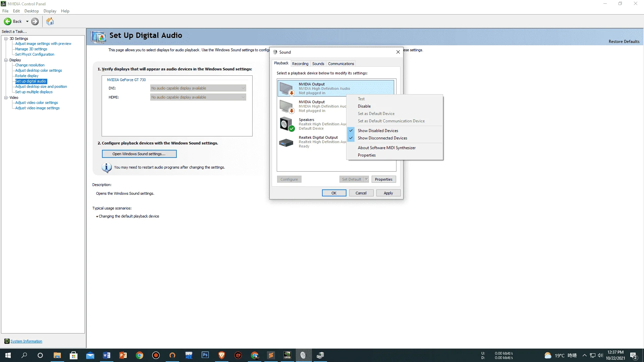644x362 pixels.
Task: Click the Forward arrow in NVIDIA toolbar
Action: (x=35, y=21)
